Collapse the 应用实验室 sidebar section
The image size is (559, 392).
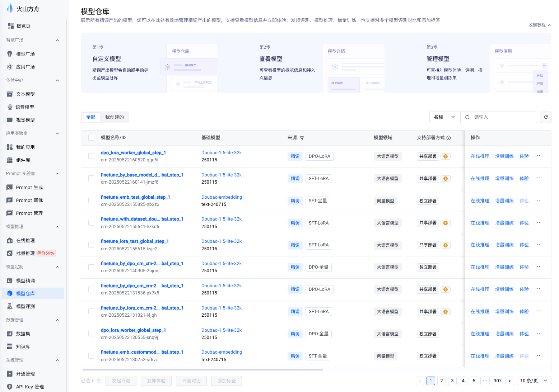click(x=57, y=133)
